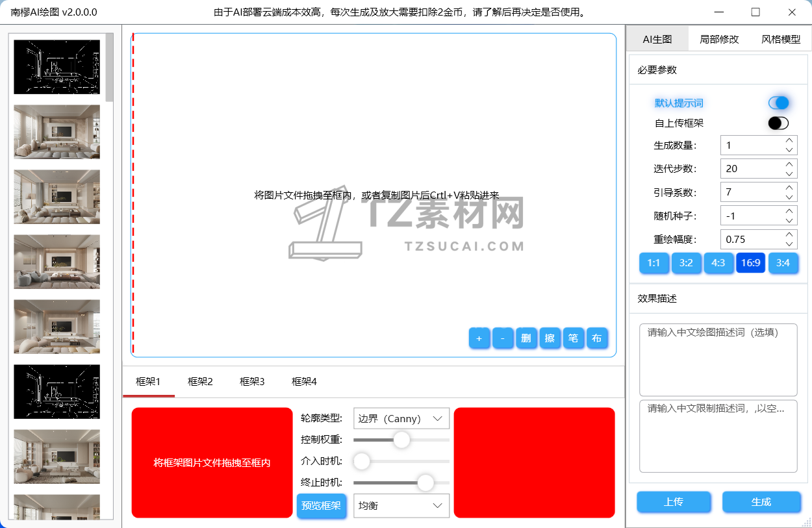Viewport: 812px width, 528px height.
Task: Click the red 将框架图片文件拖拽至框内 drop area
Action: pyautogui.click(x=212, y=463)
